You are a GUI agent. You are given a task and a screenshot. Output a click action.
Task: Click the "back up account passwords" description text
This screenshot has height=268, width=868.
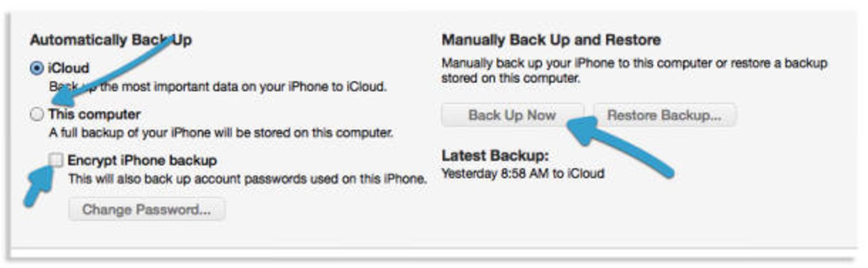point(247,179)
